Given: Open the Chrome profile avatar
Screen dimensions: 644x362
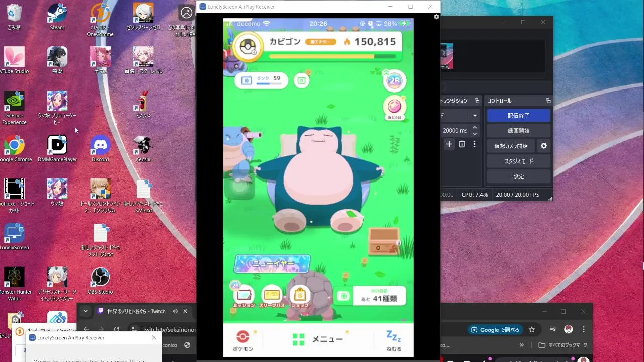Looking at the screenshot, I should point(569,330).
